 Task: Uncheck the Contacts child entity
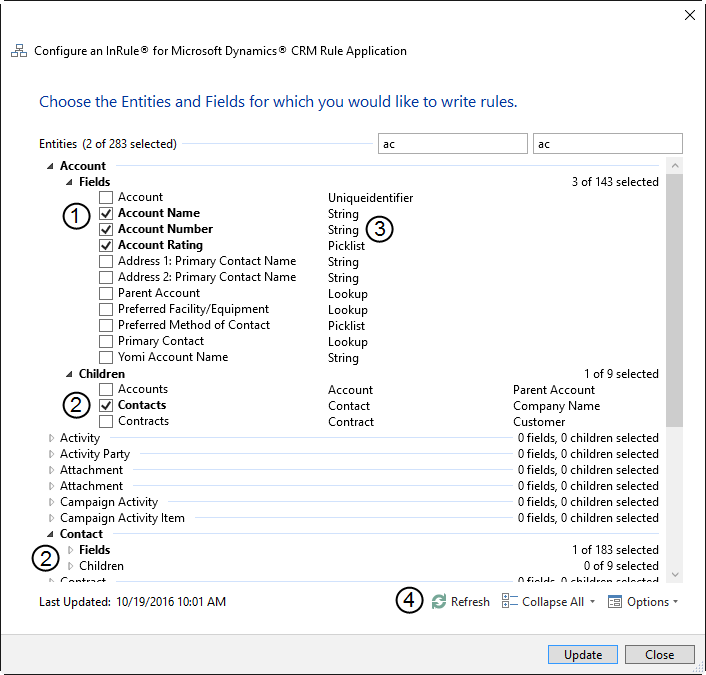pos(106,405)
